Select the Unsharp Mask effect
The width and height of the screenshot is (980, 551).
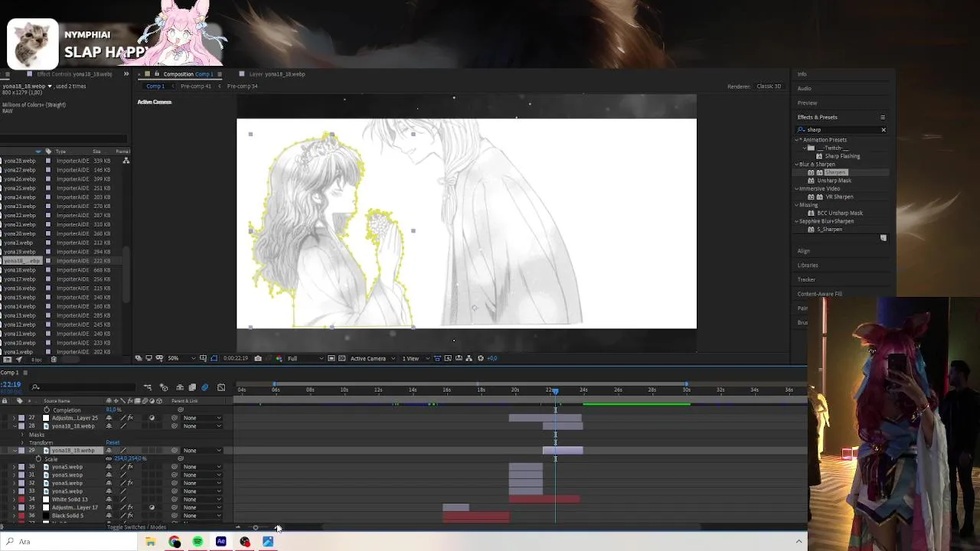(x=834, y=181)
